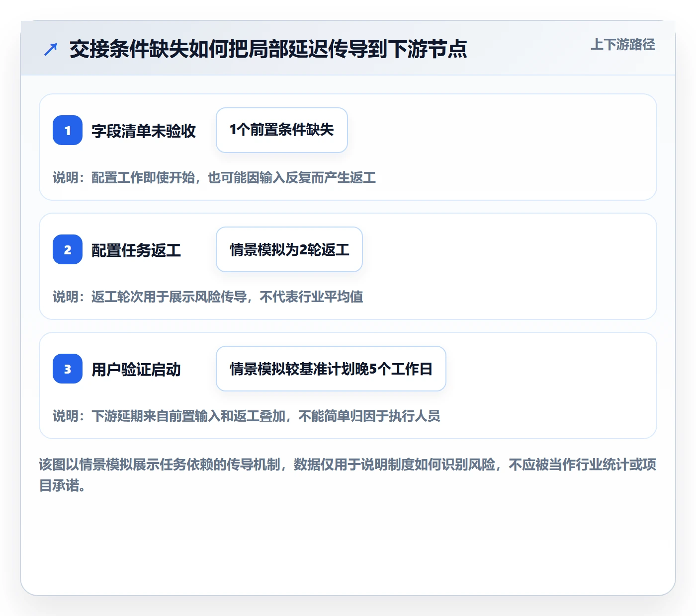The height and width of the screenshot is (616, 696).
Task: Click the 1个前置条件缺失 pill
Action: coord(282,130)
